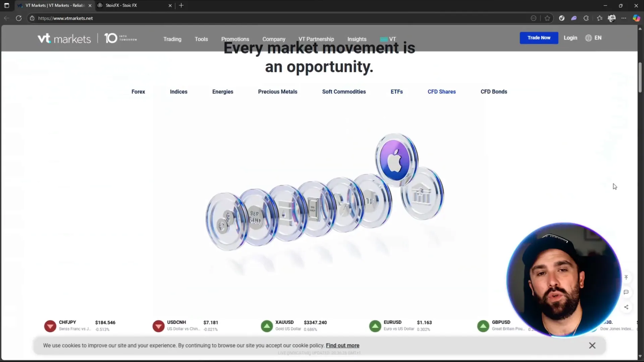Click the scrollbar up arrow

640,29
